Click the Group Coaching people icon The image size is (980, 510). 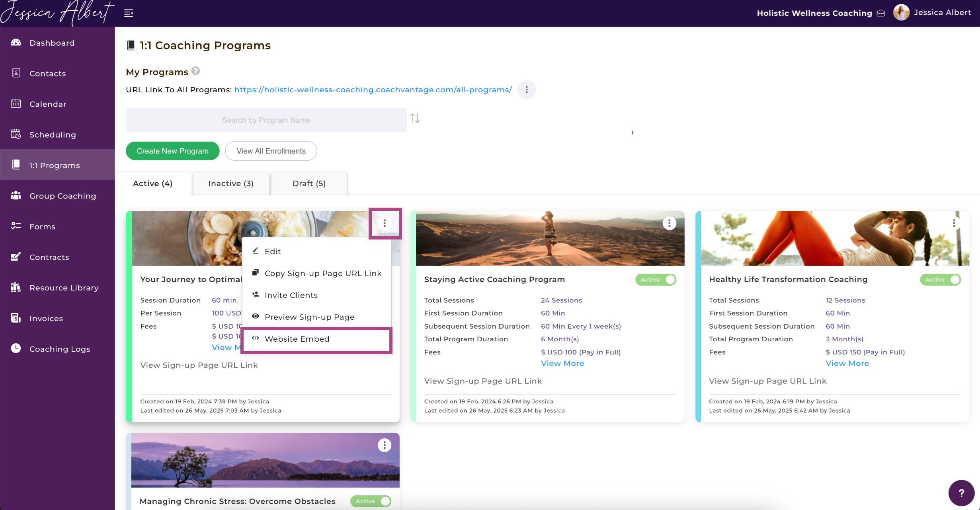click(x=16, y=195)
